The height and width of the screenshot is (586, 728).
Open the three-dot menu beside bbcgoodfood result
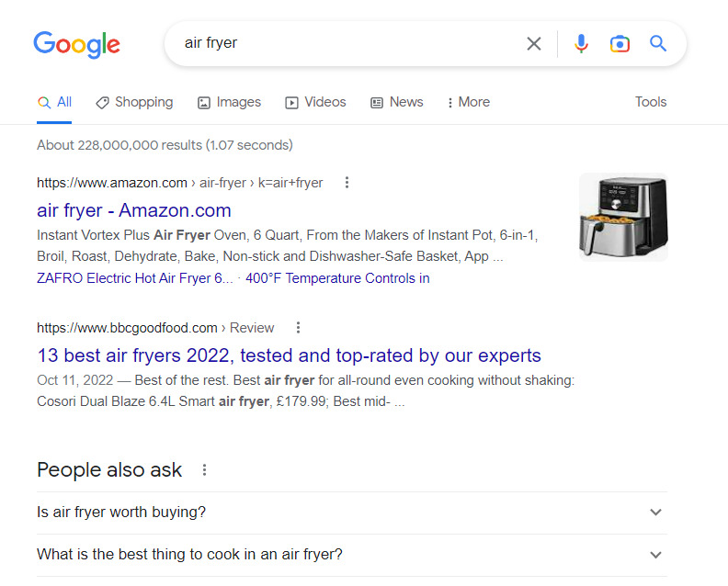[x=298, y=328]
